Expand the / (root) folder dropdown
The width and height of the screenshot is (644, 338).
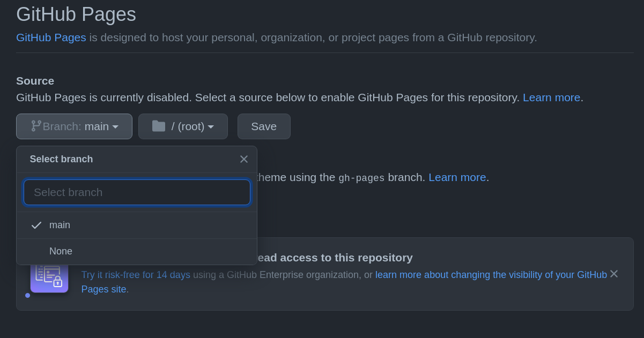pyautogui.click(x=183, y=126)
